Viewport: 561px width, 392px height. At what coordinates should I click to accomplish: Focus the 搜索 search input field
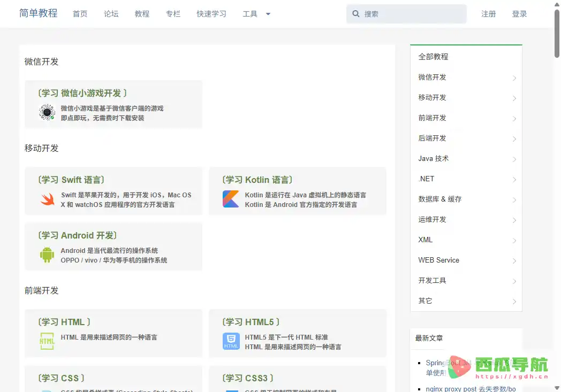[x=406, y=14]
